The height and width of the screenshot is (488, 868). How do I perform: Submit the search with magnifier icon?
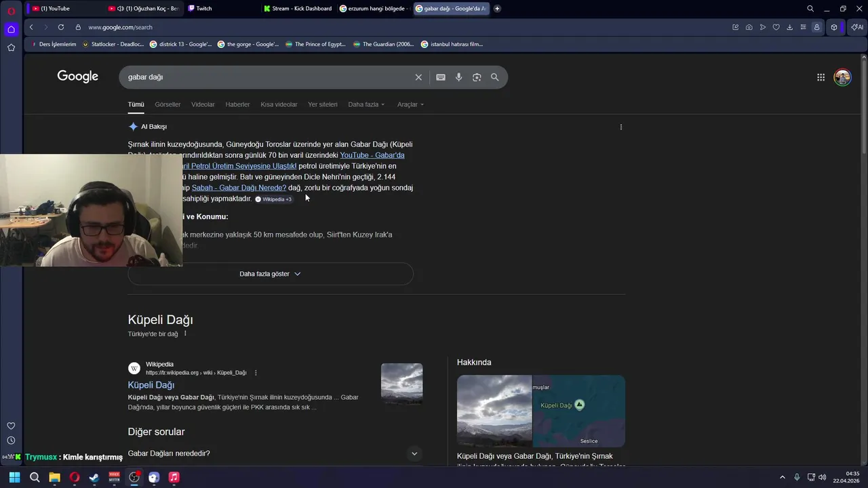point(495,77)
